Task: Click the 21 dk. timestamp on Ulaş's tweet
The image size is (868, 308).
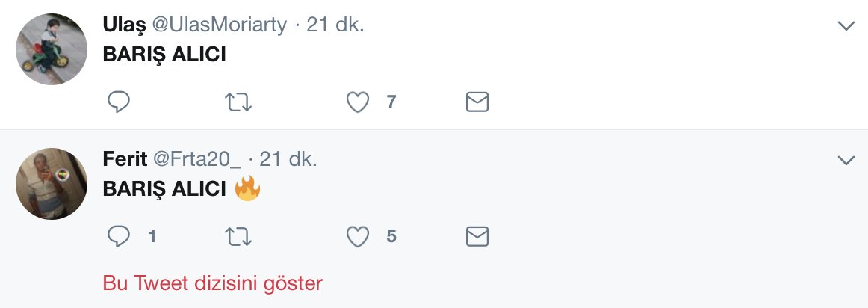Action: click(335, 25)
